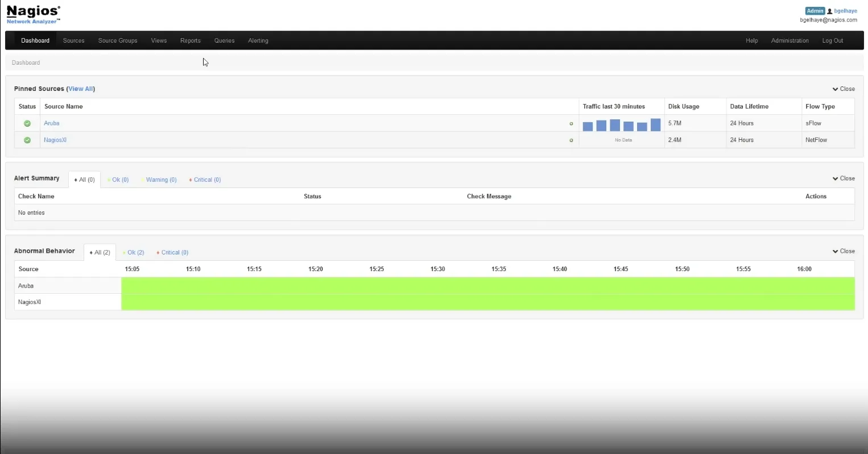Image resolution: width=868 pixels, height=454 pixels.
Task: Navigate to Reports
Action: [191, 40]
